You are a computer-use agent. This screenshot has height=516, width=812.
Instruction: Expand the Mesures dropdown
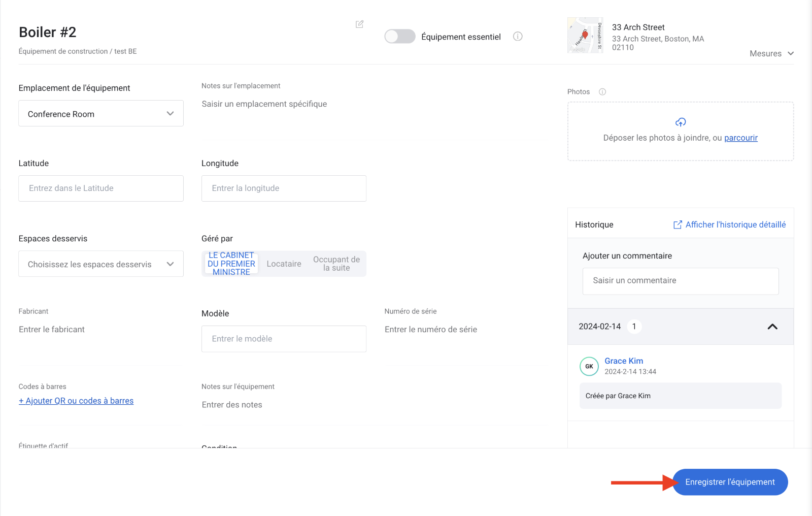tap(771, 54)
